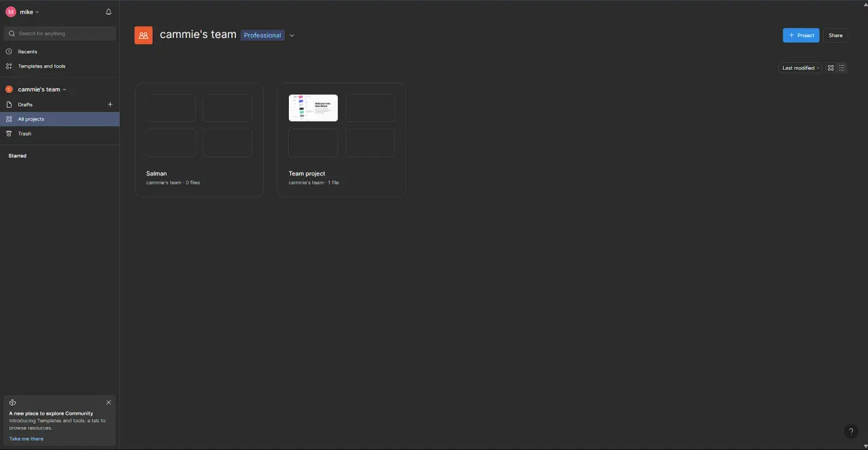
Task: Create a new Project
Action: coord(801,35)
